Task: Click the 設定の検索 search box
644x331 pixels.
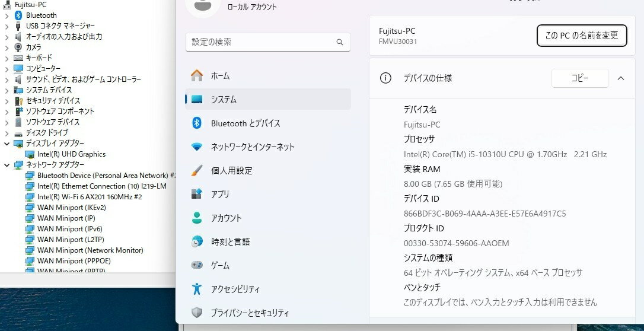Action: pyautogui.click(x=261, y=42)
